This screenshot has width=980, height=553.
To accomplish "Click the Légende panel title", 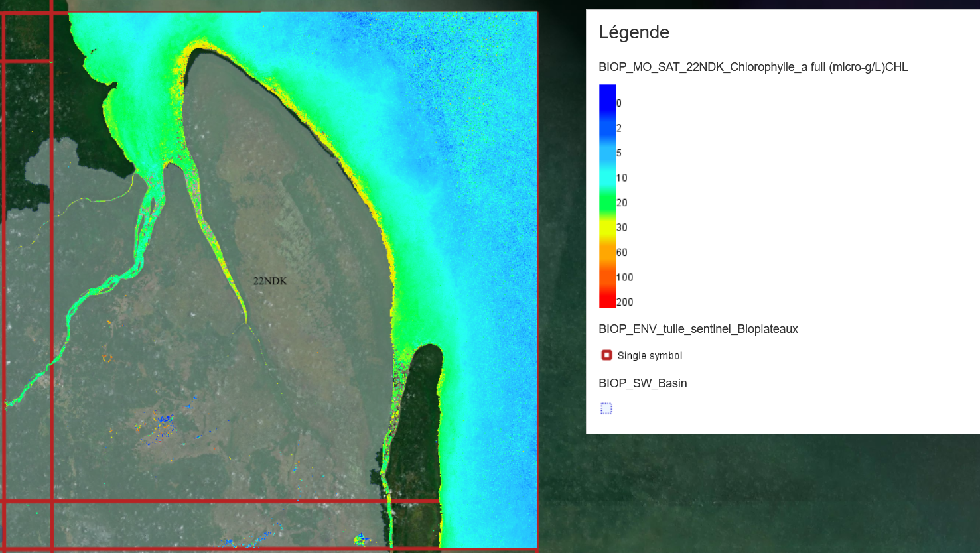I will pos(634,32).
